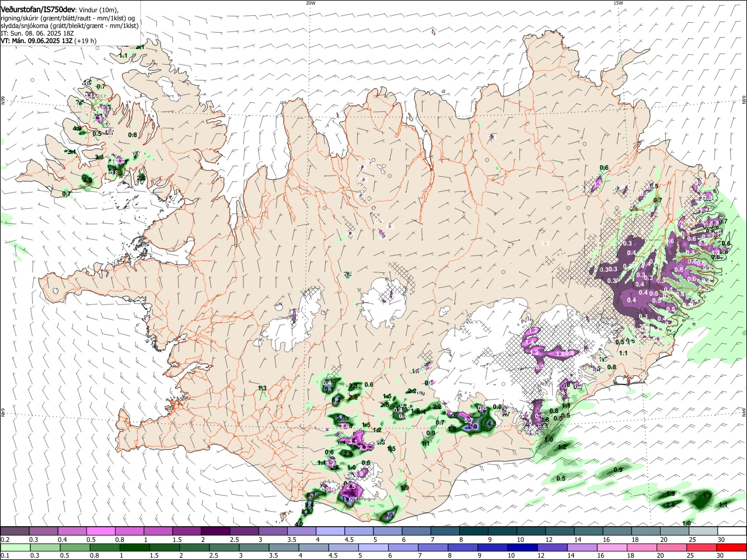This screenshot has height=560, width=747.
Task: Pick the darkest green swatch labeled 1 in green scale
Action: (134, 547)
